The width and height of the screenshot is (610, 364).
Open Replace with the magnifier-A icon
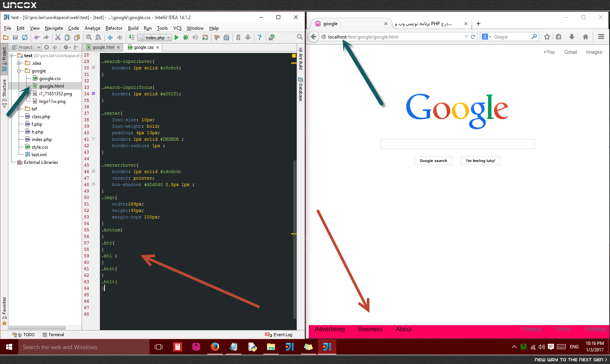click(98, 37)
